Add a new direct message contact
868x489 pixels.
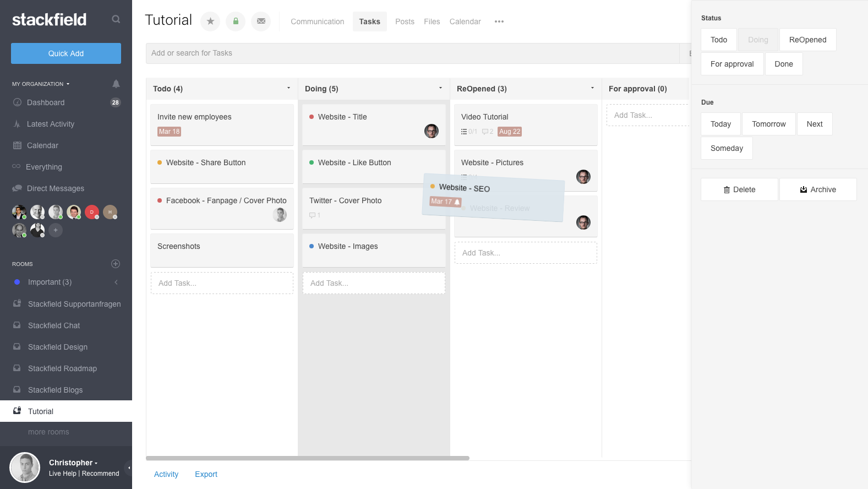pos(56,230)
